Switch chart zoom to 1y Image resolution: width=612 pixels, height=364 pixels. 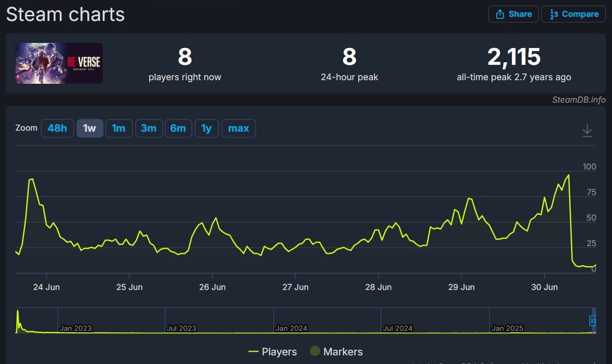click(206, 128)
